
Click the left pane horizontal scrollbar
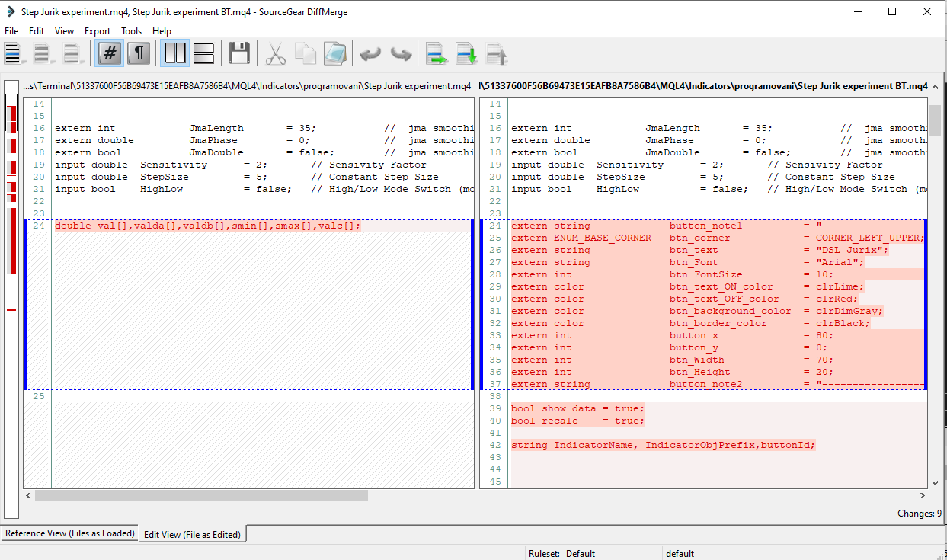pos(201,495)
